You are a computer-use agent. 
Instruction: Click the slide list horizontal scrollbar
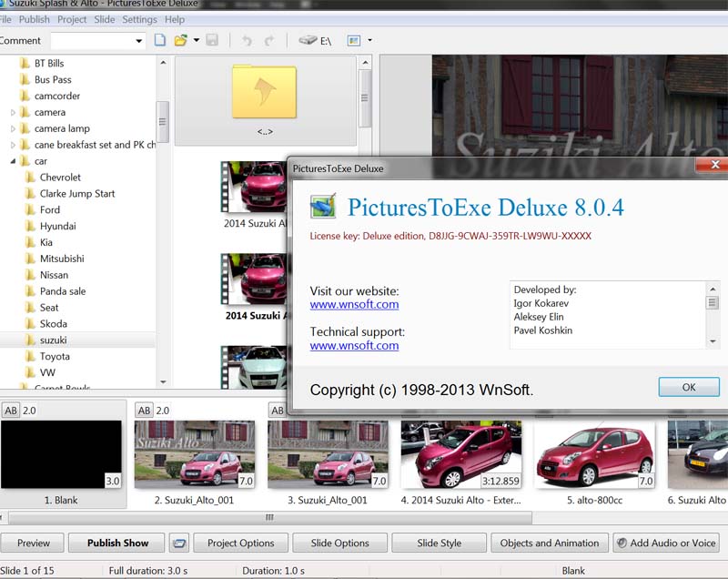(269, 517)
